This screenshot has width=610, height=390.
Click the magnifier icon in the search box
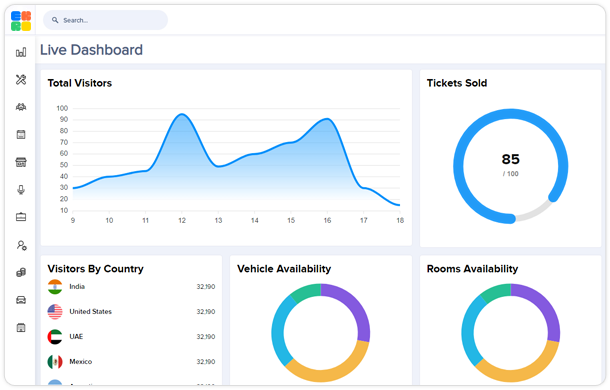point(55,20)
